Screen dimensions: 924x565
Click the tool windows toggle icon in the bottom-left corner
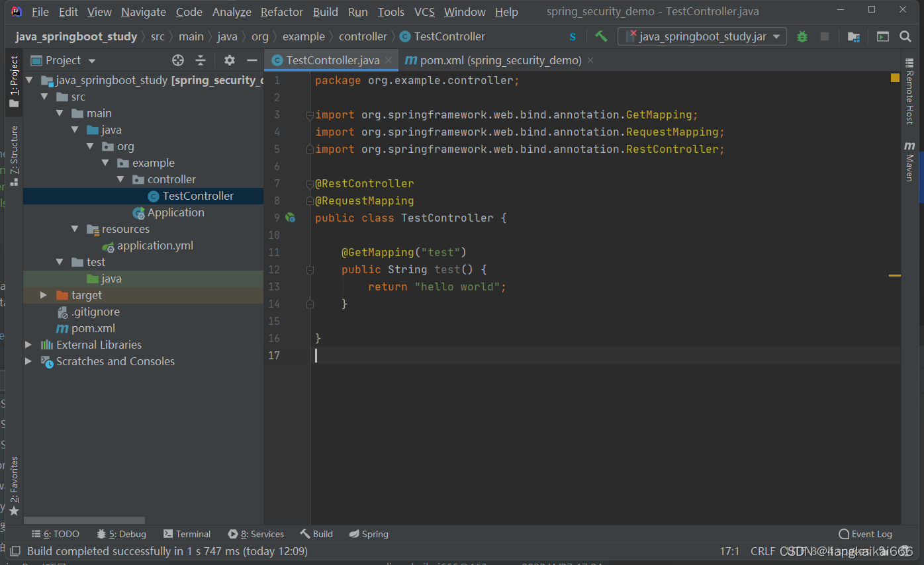(x=14, y=551)
